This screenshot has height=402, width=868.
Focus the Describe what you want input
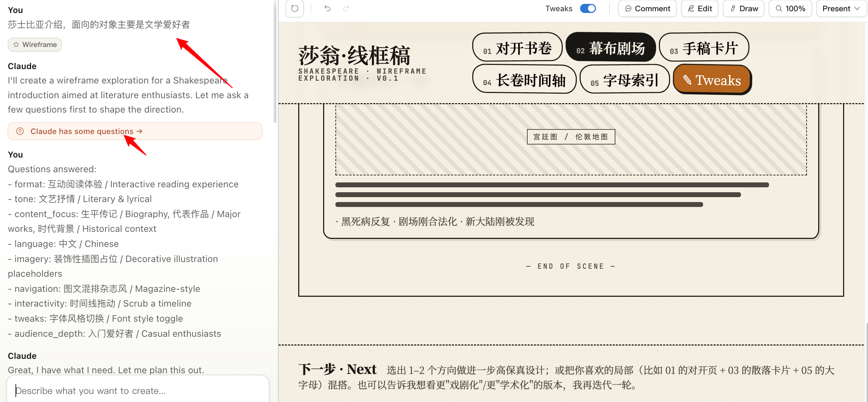138,390
